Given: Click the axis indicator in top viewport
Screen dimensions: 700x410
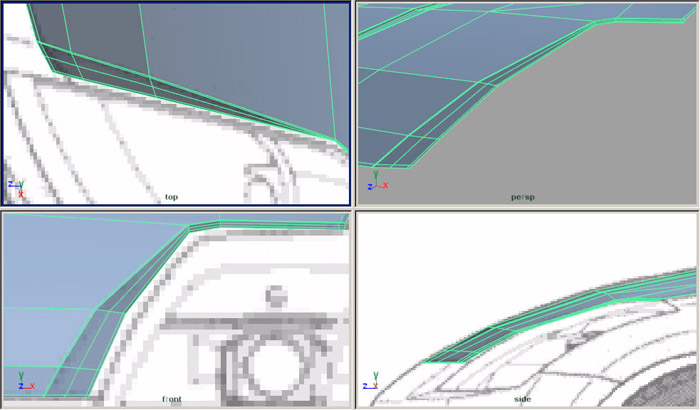Looking at the screenshot, I should pyautogui.click(x=16, y=187).
